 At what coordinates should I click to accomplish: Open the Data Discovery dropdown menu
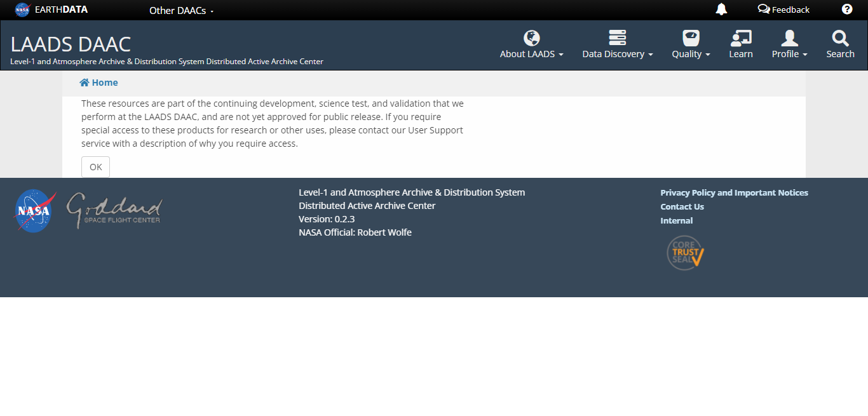pos(617,54)
